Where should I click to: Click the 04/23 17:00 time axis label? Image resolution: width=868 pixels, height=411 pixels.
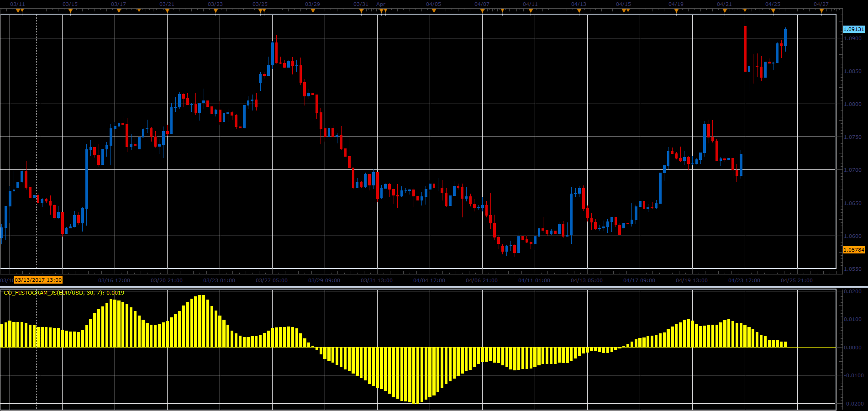(744, 280)
